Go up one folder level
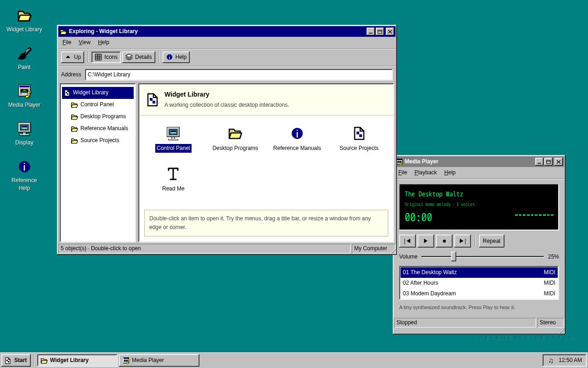 73,57
